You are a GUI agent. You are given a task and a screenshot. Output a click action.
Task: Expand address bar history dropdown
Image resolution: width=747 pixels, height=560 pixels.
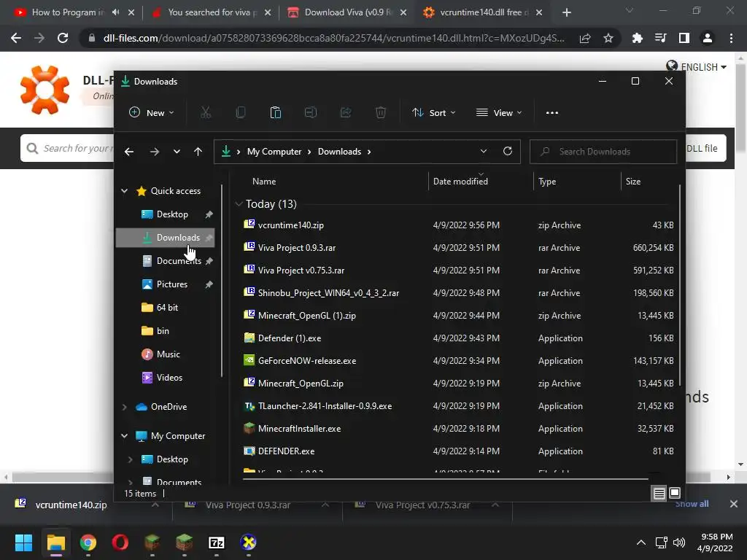click(x=484, y=151)
